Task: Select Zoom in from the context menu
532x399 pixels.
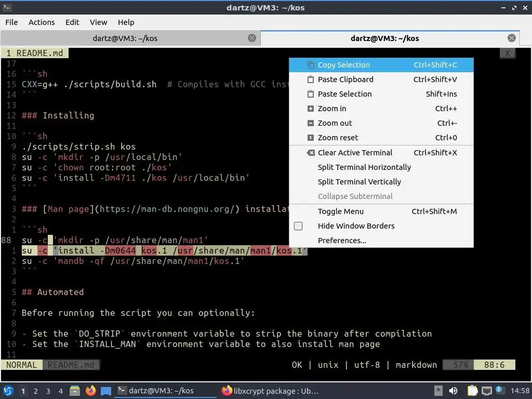Action: tap(381, 109)
